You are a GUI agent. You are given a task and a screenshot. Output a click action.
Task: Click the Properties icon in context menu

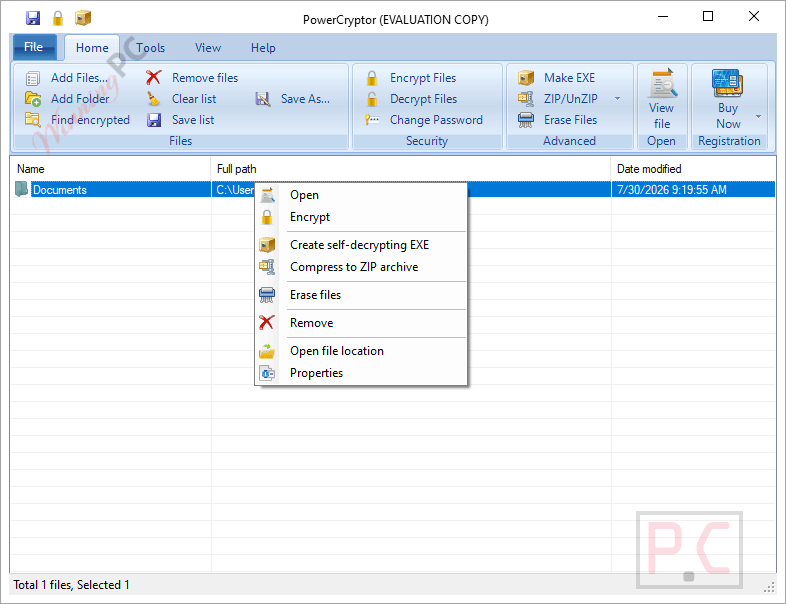pos(267,373)
